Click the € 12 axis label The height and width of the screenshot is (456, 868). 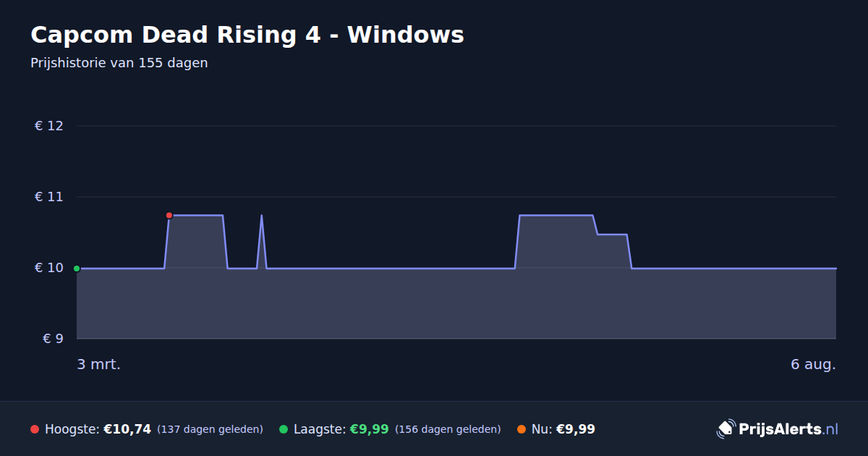point(49,126)
